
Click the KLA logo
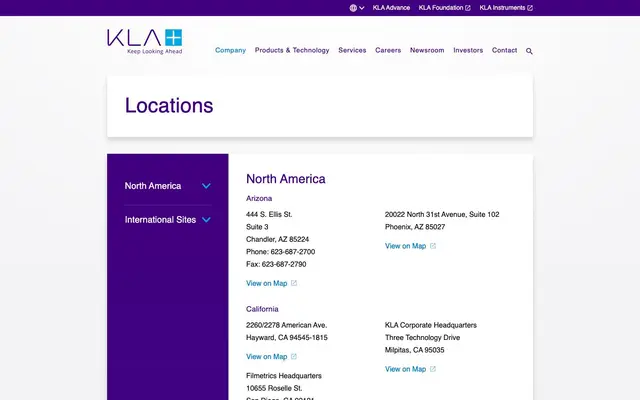click(144, 42)
